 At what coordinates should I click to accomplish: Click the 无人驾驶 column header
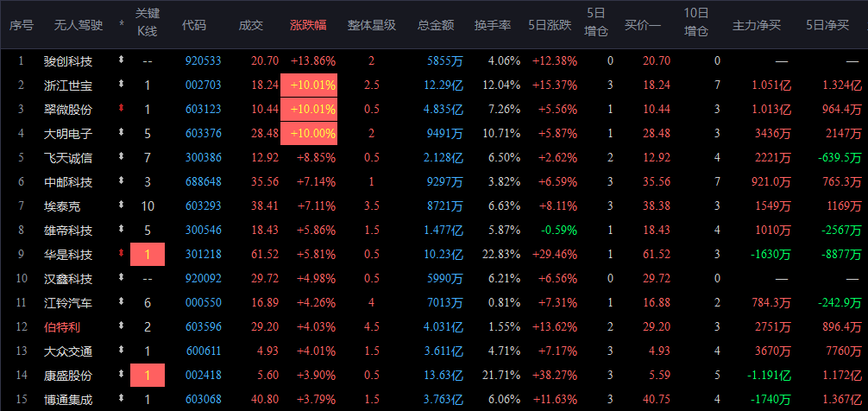[x=79, y=26]
